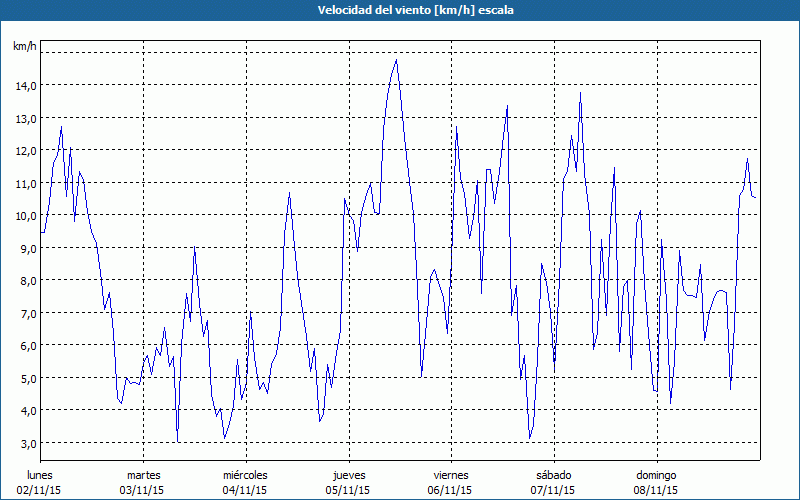Click the 13,0 y-axis value
Image resolution: width=800 pixels, height=500 pixels.
click(x=25, y=118)
